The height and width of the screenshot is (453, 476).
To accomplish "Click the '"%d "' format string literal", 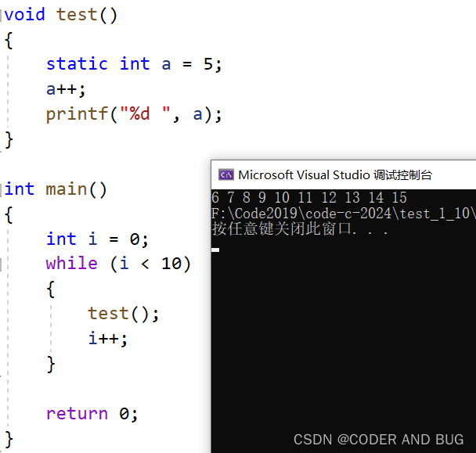I will click(x=145, y=113).
